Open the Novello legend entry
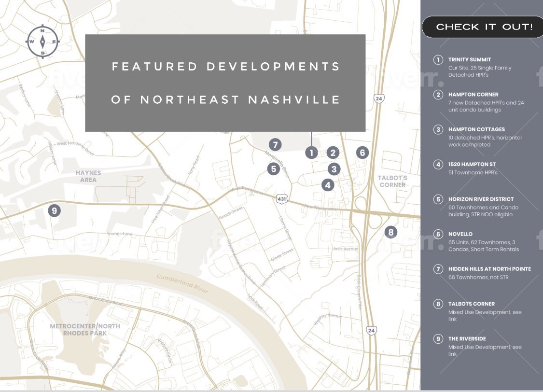The image size is (543, 392). pyautogui.click(x=460, y=234)
